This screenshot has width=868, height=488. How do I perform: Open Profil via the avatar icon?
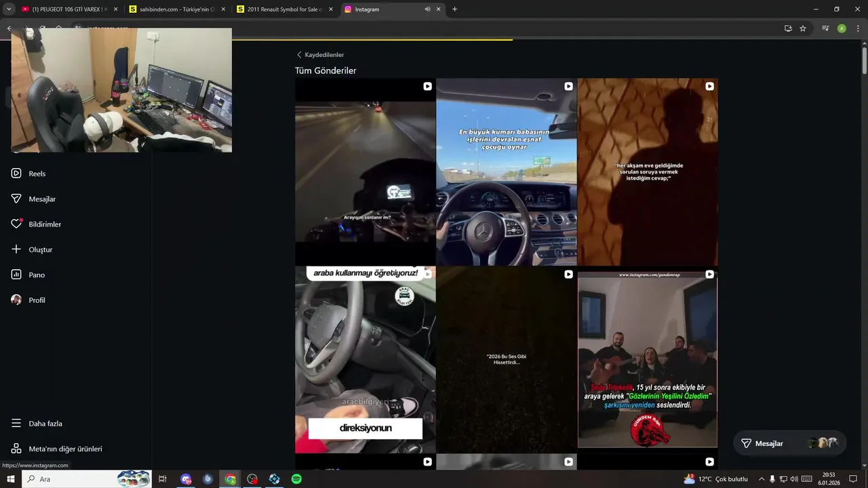16,300
